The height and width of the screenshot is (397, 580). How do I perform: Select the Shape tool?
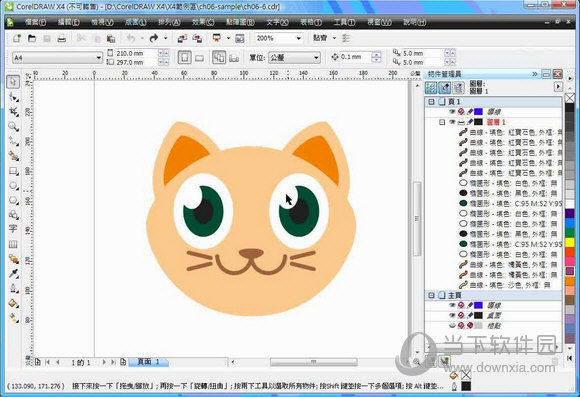(x=13, y=97)
